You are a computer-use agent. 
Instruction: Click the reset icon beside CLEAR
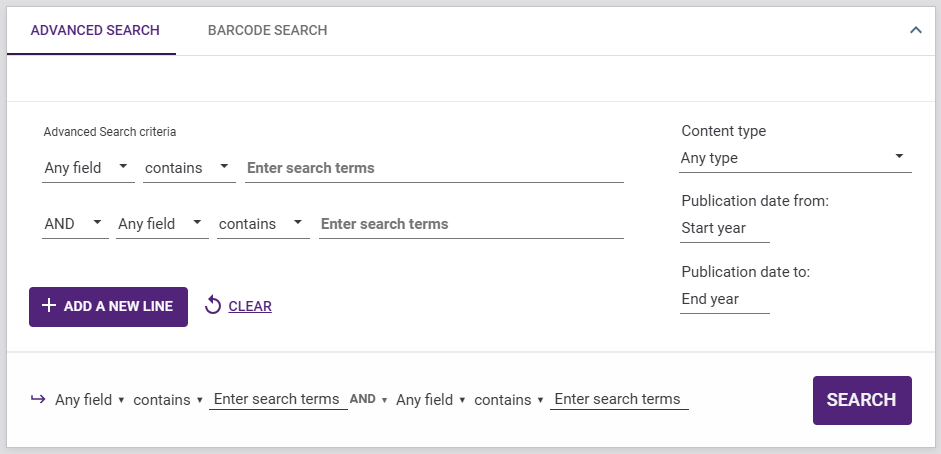coord(212,305)
